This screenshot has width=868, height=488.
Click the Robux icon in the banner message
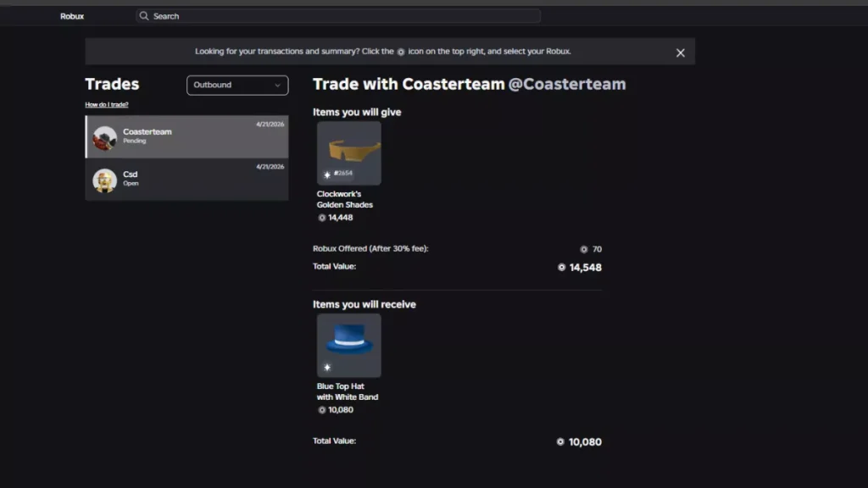click(x=401, y=52)
